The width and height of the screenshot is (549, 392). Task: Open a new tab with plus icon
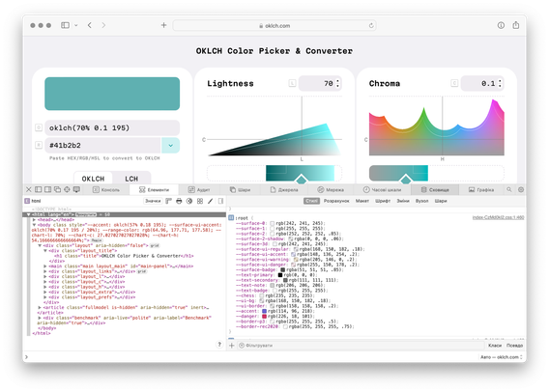[x=163, y=25]
